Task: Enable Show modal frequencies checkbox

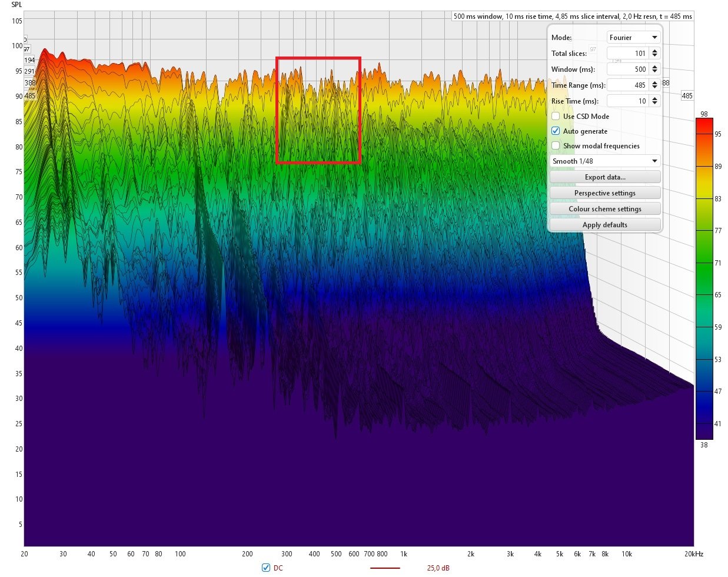Action: point(556,146)
